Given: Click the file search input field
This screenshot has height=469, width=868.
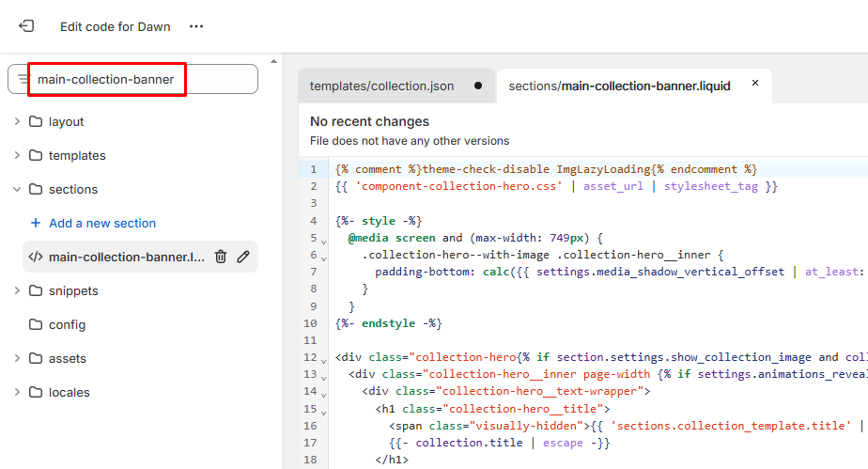Looking at the screenshot, I should point(132,79).
